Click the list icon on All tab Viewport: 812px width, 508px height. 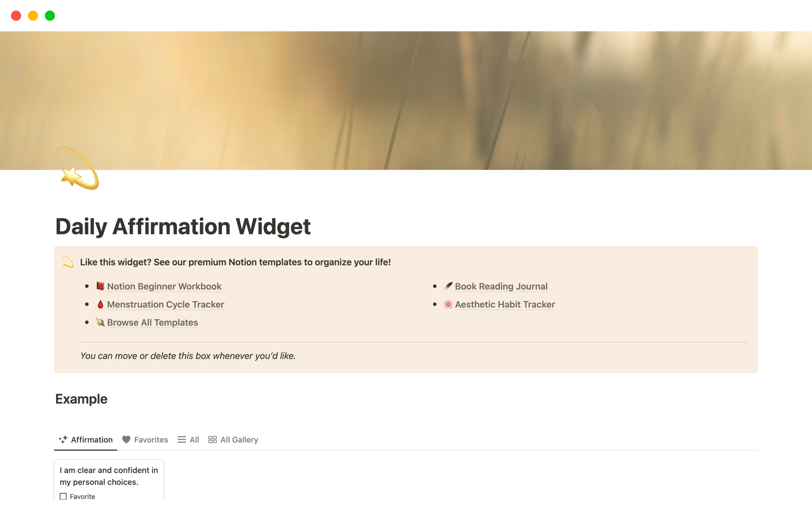(x=182, y=439)
